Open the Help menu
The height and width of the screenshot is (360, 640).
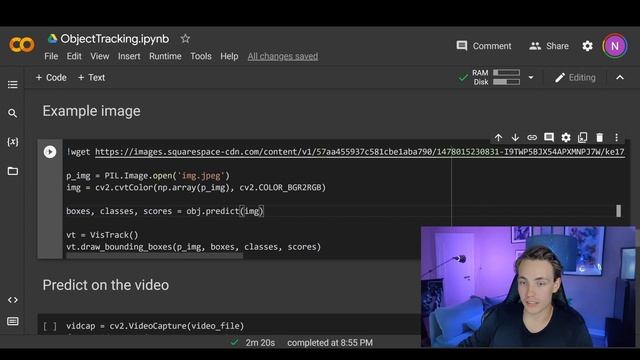[229, 56]
